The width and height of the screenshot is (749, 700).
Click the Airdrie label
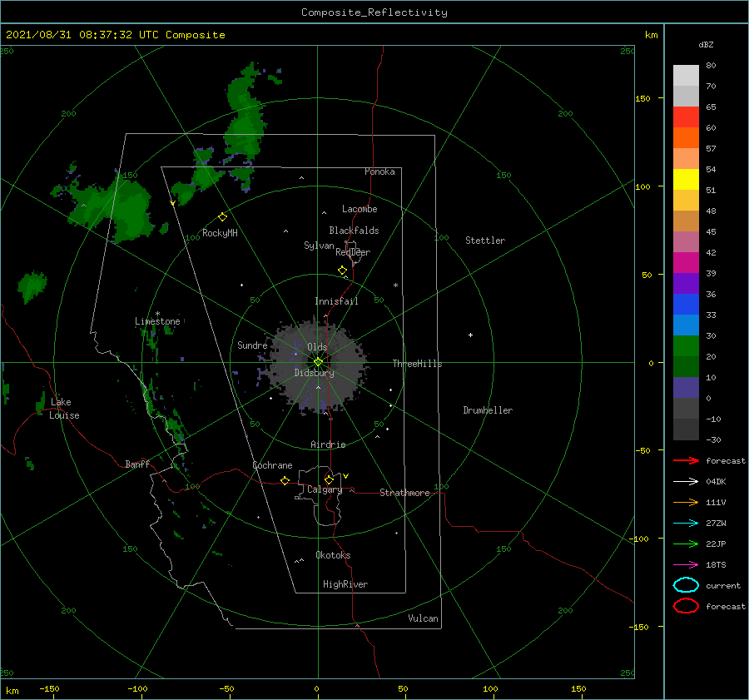coord(328,444)
